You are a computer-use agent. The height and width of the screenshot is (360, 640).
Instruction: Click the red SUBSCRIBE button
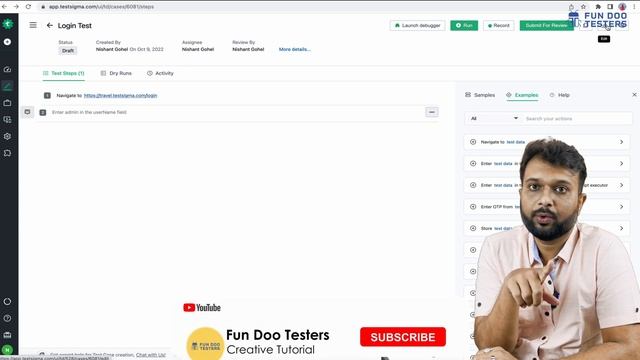(403, 337)
